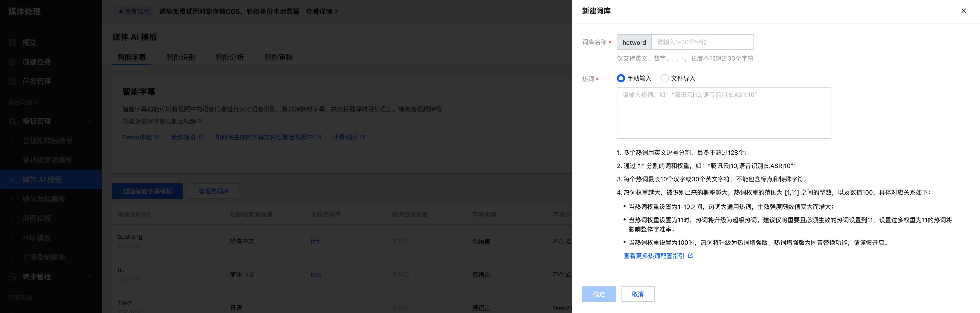Expand 任务管理 chevron
The width and height of the screenshot is (980, 313).
point(90,81)
